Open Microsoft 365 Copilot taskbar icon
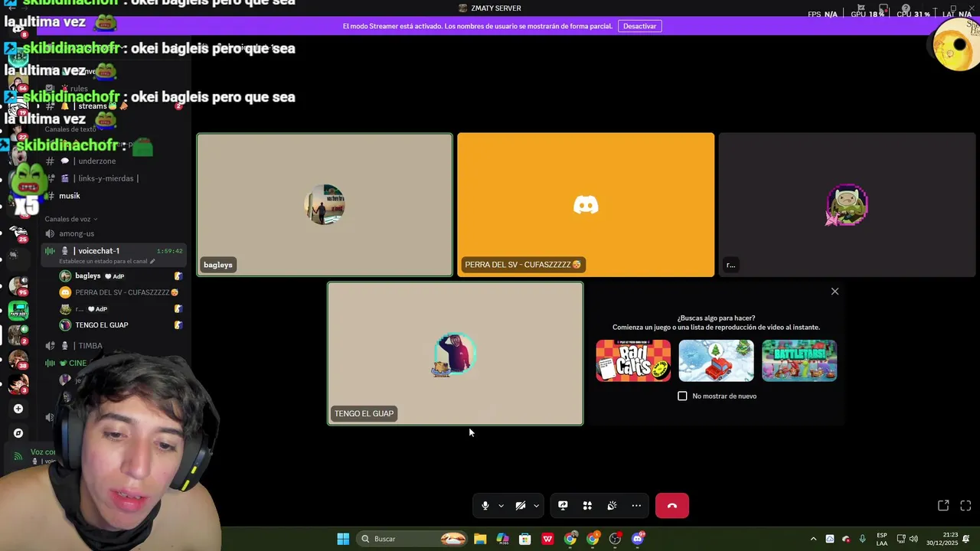 502,539
